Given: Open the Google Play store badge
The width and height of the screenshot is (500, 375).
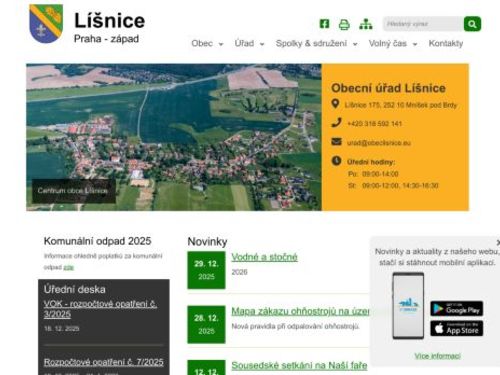Looking at the screenshot, I should coord(456,309).
